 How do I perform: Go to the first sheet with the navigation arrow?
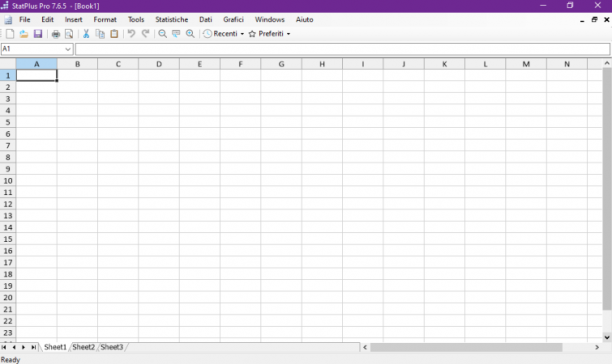4,347
